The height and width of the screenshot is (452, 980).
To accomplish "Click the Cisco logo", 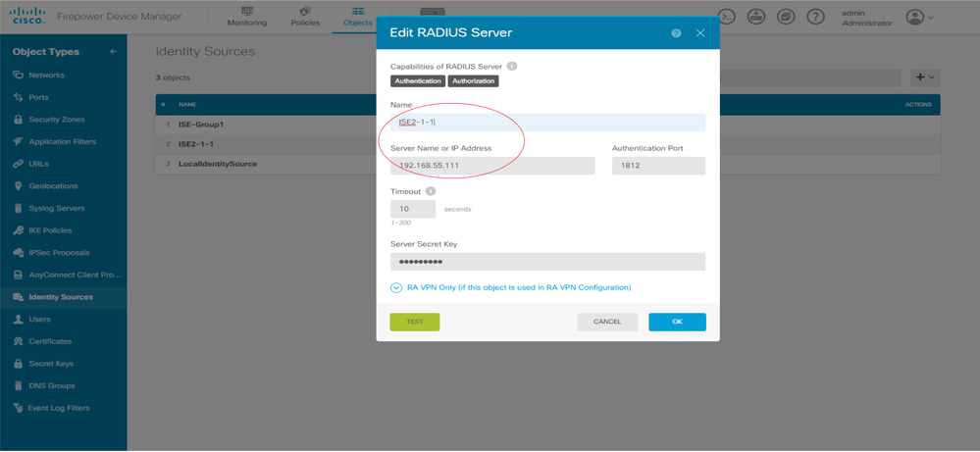I will 28,16.
